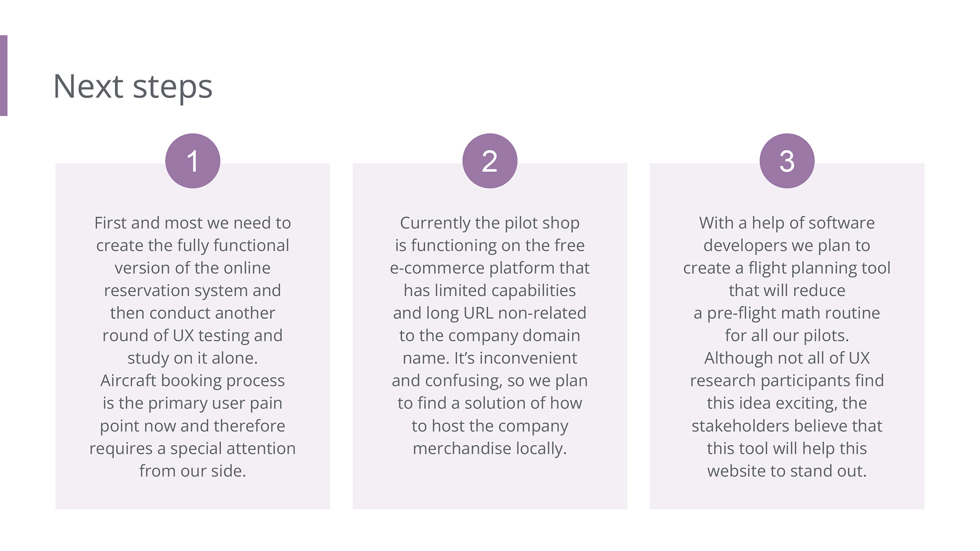Click the "With a help of software" line
This screenshot has height=551, width=980.
point(787,223)
